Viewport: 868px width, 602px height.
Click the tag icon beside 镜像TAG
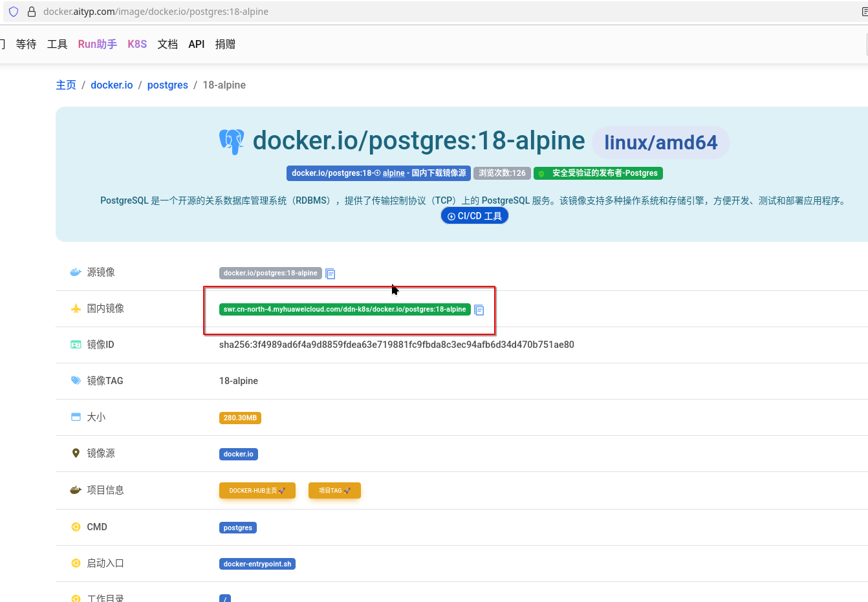pos(76,381)
